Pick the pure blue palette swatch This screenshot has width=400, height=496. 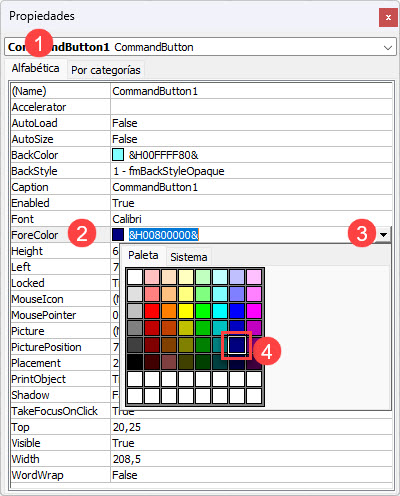(237, 311)
